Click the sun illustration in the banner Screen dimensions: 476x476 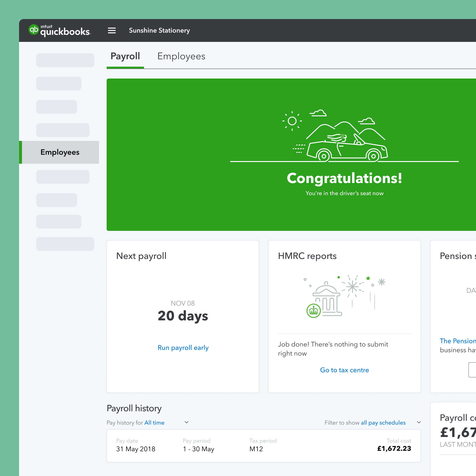click(292, 121)
